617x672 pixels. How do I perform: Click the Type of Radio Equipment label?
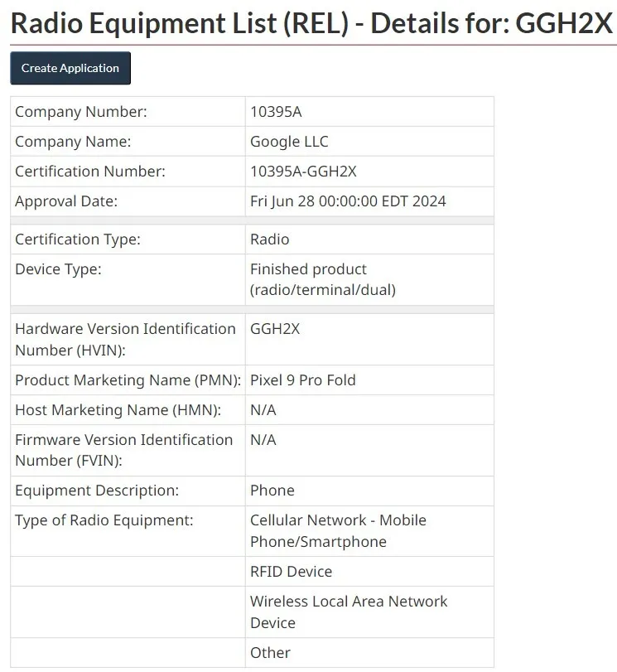(104, 520)
